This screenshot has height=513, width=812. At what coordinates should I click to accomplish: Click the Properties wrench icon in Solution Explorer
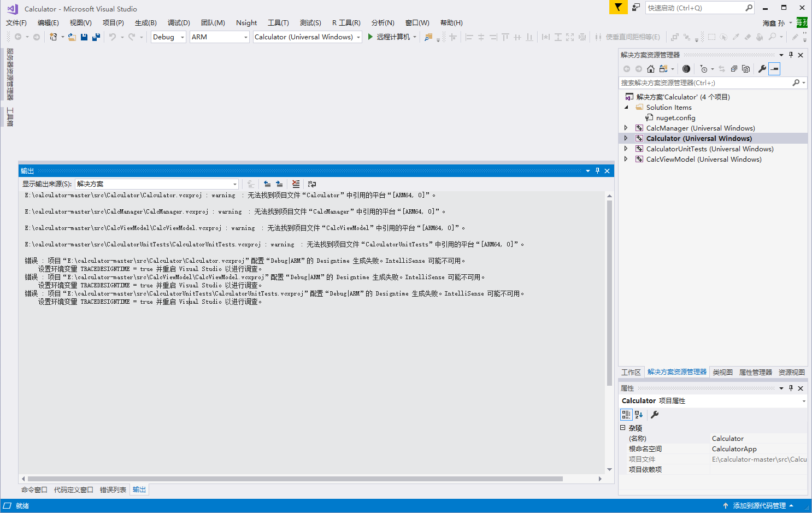click(x=762, y=69)
